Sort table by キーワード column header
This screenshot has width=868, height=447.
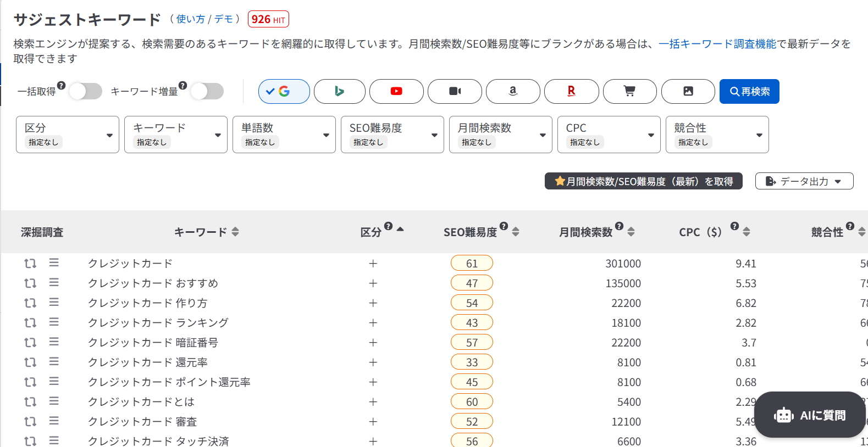pos(206,232)
